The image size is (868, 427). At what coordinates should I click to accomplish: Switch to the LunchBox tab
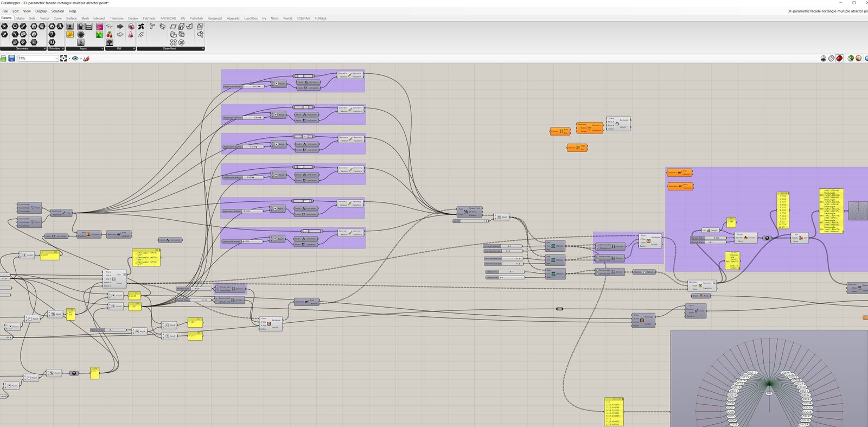251,18
